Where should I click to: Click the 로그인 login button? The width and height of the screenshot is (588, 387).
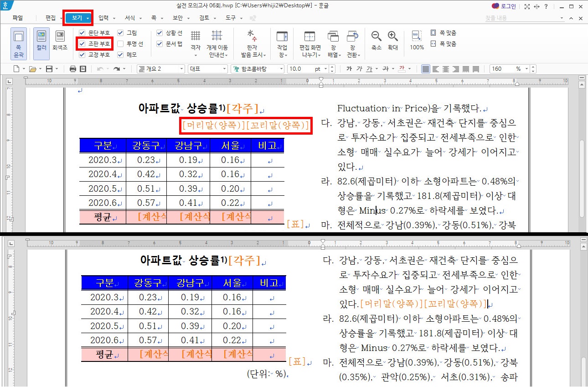click(504, 6)
